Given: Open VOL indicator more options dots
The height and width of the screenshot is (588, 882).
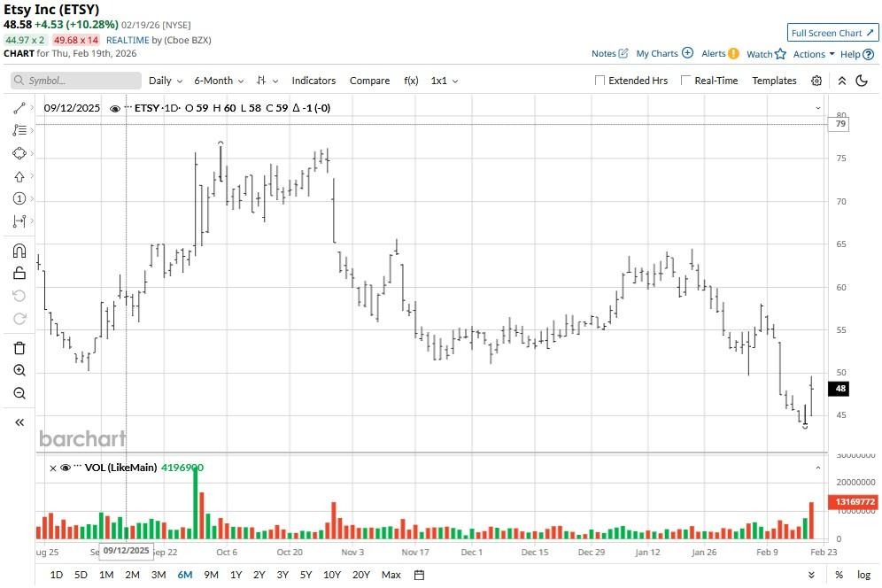Looking at the screenshot, I should (x=78, y=467).
